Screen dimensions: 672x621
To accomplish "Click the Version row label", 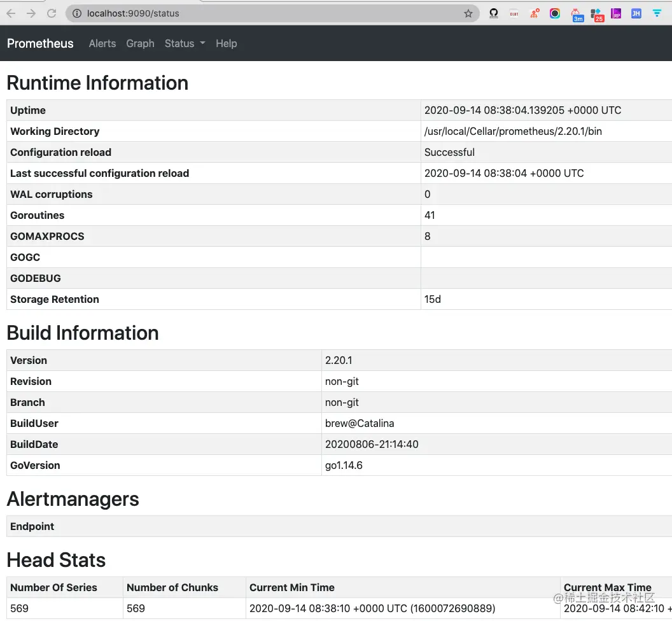I will click(29, 360).
